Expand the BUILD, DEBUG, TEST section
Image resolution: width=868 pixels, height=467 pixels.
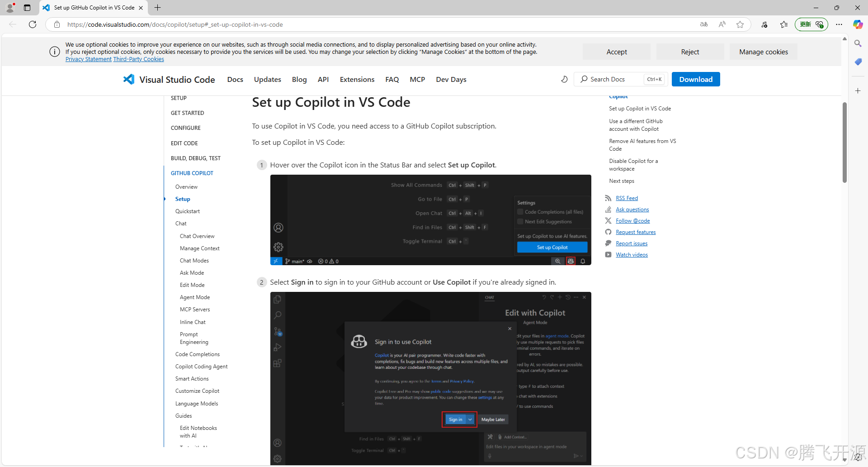tap(196, 158)
